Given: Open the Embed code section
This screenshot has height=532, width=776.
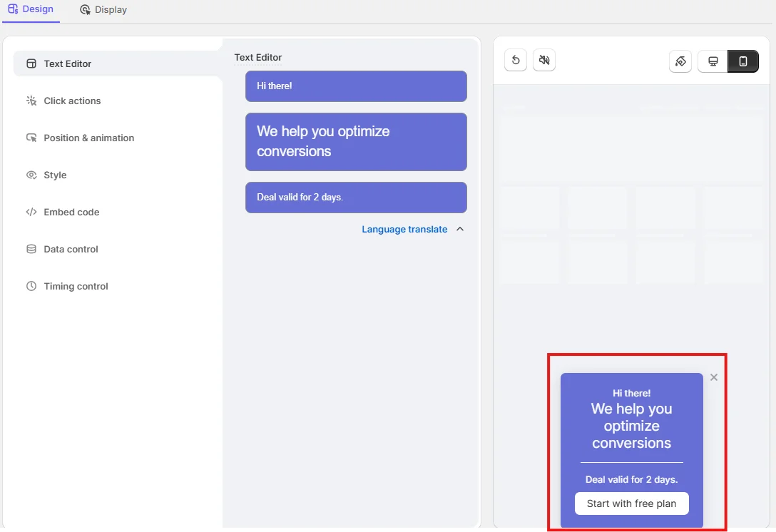Looking at the screenshot, I should (71, 212).
